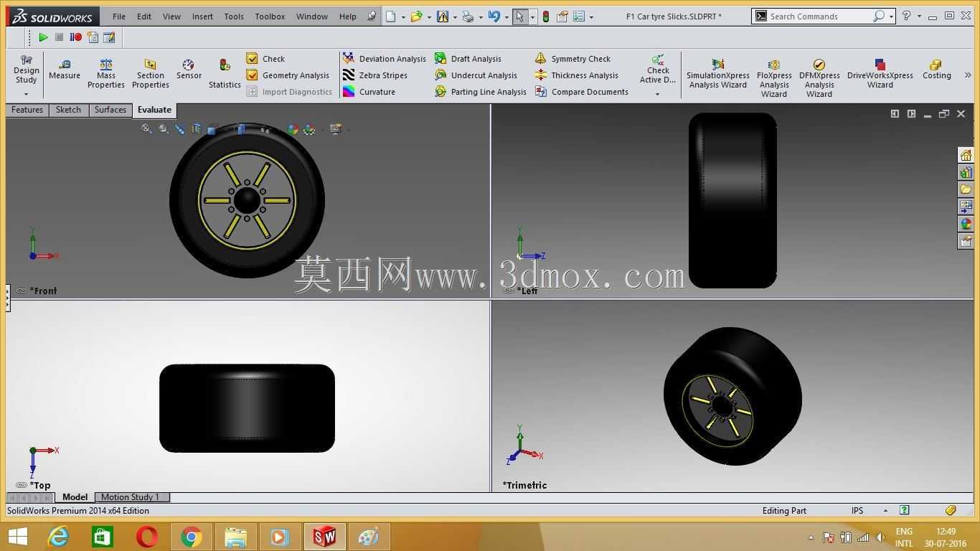Switch to the Sketch tab
Viewport: 980px width, 551px height.
[68, 110]
